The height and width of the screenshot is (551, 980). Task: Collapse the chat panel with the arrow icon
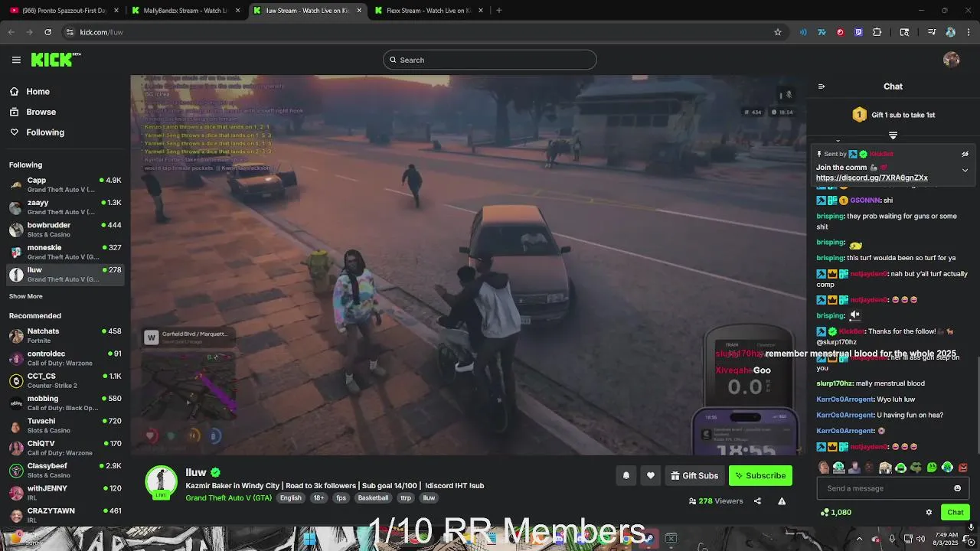pyautogui.click(x=822, y=86)
